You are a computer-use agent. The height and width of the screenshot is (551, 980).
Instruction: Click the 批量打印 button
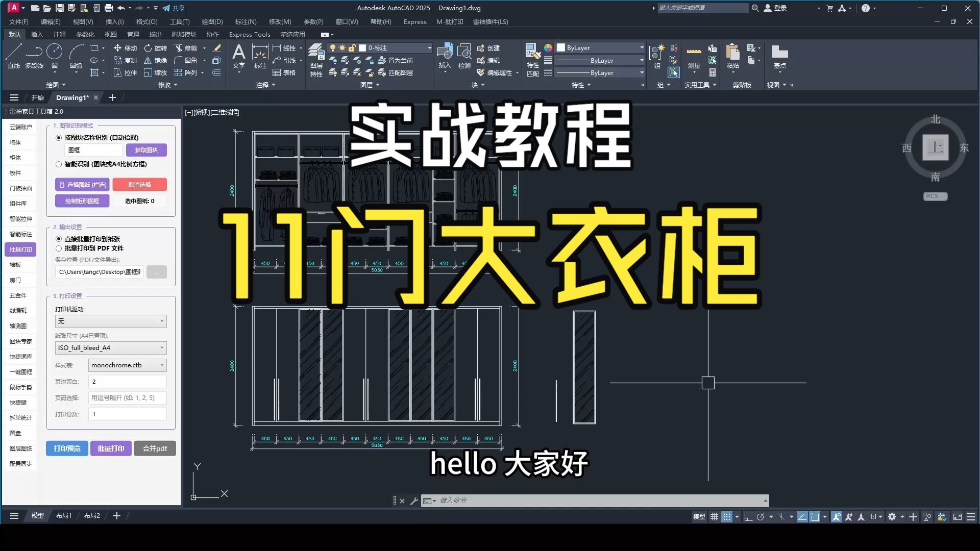pos(111,449)
